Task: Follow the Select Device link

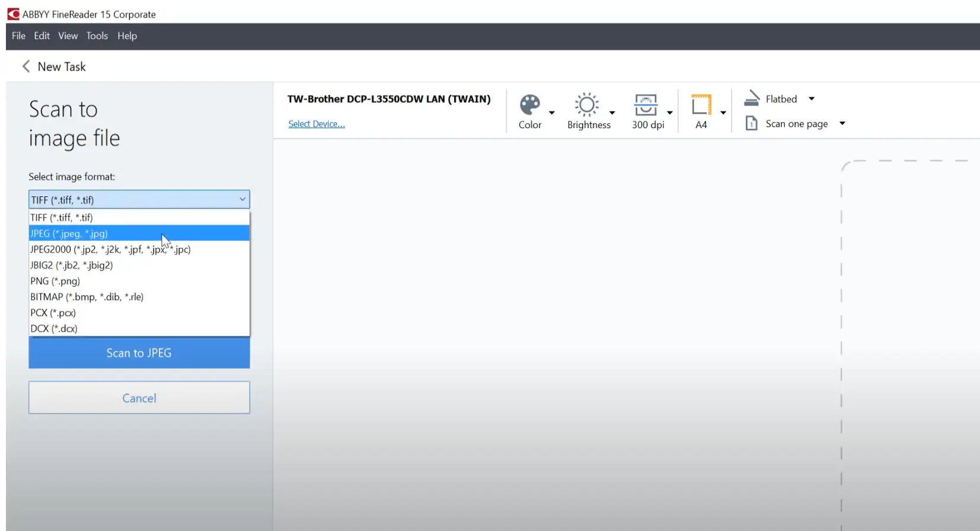Action: [316, 124]
